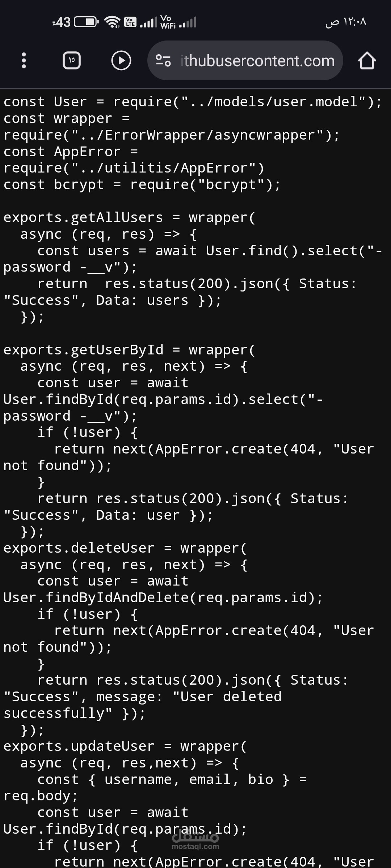391x868 pixels.
Task: Tap the mostaql.com watermark logo
Action: [195, 839]
